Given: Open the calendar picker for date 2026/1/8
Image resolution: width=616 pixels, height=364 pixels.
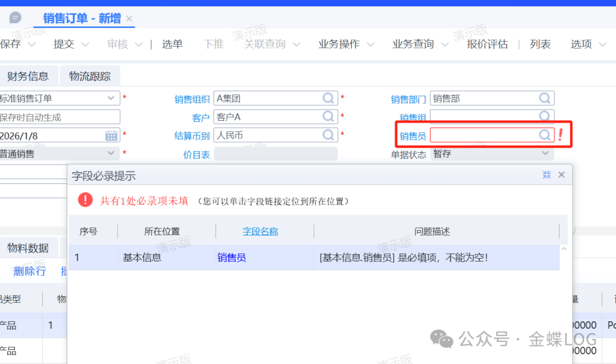Looking at the screenshot, I should coord(111,136).
